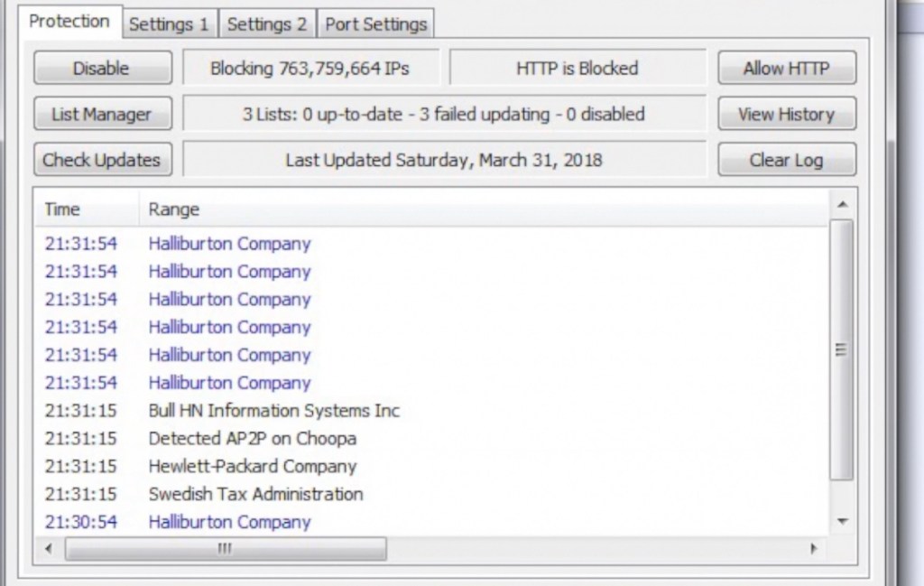Screen dimensions: 924x586
Task: Click the Disable button
Action: coord(102,68)
